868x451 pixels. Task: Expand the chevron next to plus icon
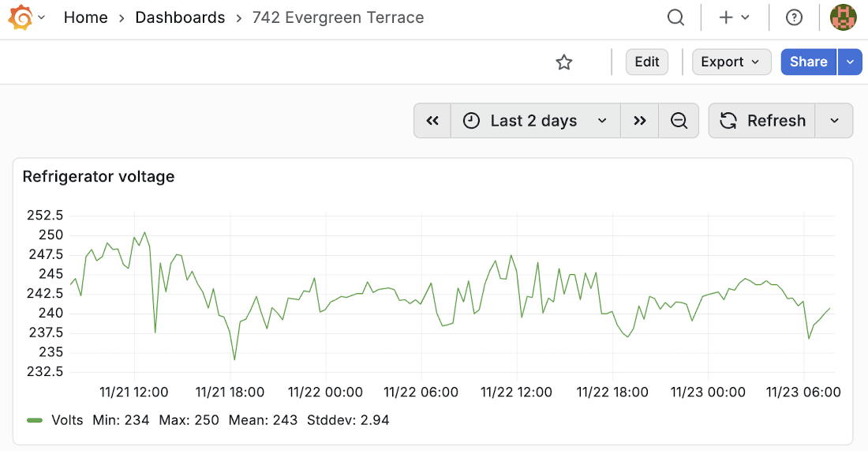tap(745, 17)
